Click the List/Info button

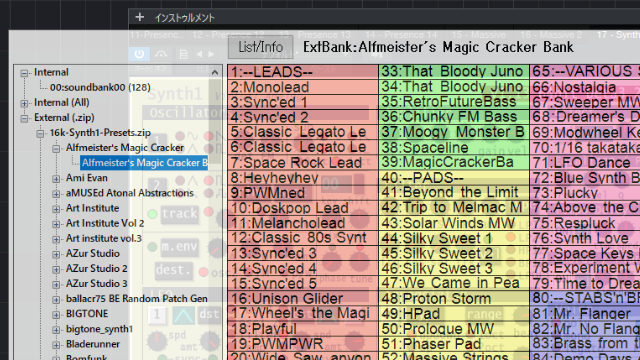point(260,47)
